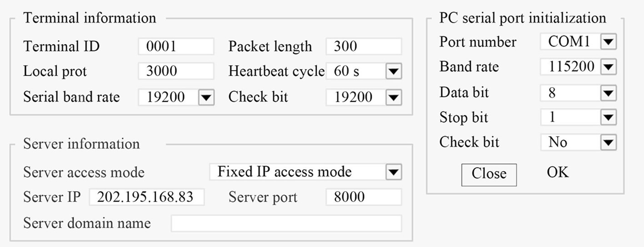Open the terminal Check bit 19200 dropdown
This screenshot has width=644, height=247.
pyautogui.click(x=393, y=97)
